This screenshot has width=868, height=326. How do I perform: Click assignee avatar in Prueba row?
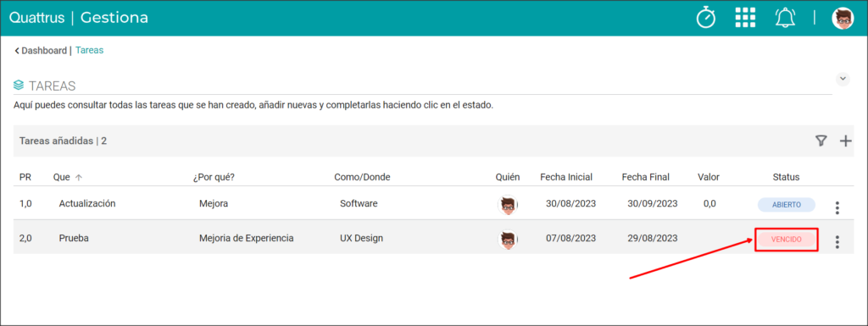508,240
